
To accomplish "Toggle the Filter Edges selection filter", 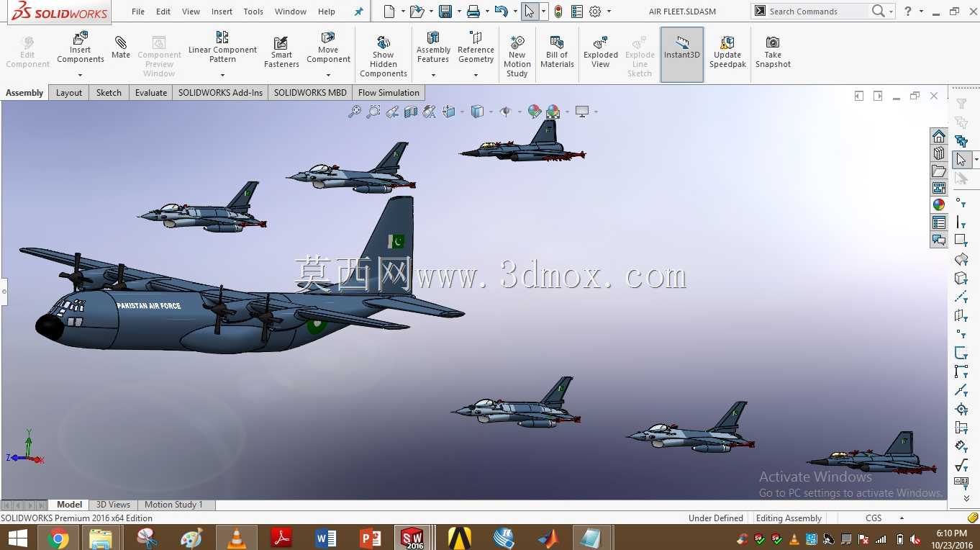I will (x=961, y=222).
